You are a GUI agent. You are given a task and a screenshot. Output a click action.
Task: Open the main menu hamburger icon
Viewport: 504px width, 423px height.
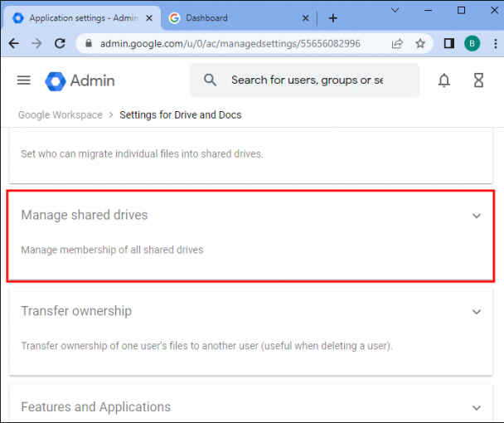[x=24, y=80]
